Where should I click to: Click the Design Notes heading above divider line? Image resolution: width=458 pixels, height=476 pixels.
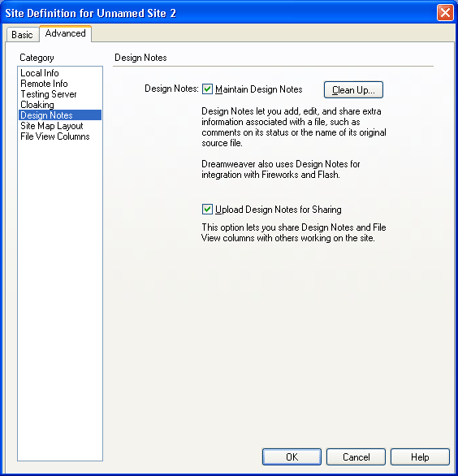click(x=140, y=58)
